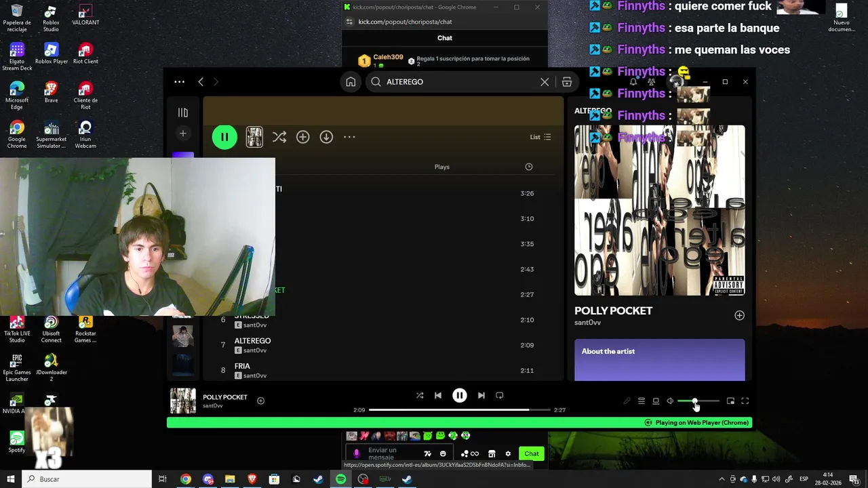The width and height of the screenshot is (868, 488).
Task: Open Kick chat settings gear
Action: click(x=508, y=454)
